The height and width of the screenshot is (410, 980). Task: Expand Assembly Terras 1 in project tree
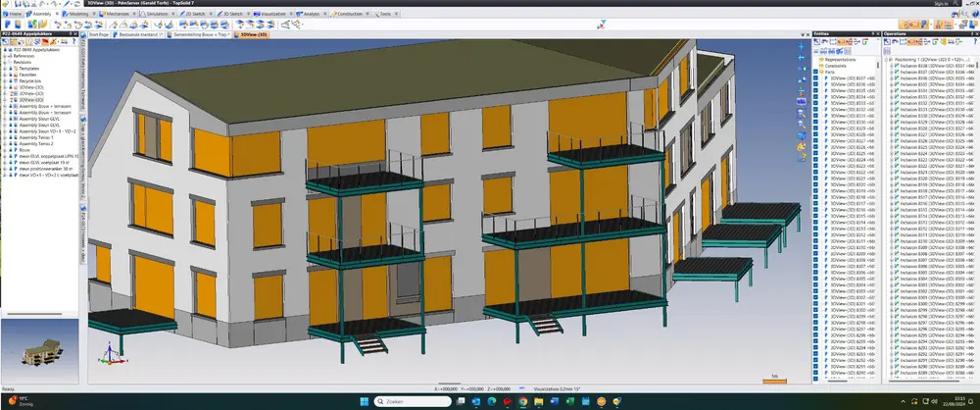(x=4, y=137)
